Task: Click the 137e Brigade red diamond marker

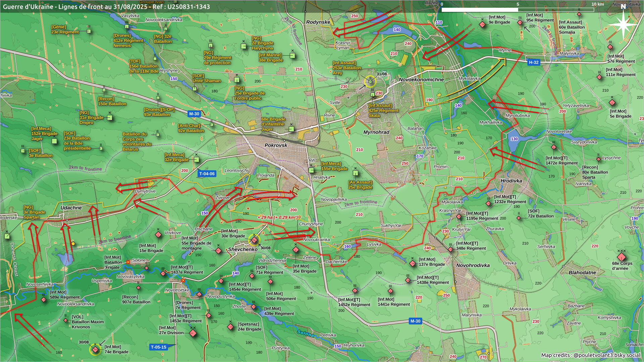Action: pos(413,263)
